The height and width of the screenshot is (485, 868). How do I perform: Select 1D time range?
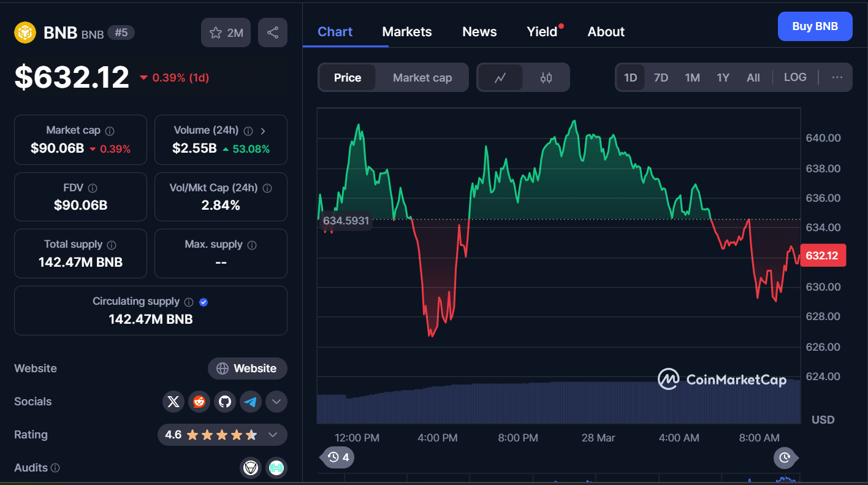630,78
